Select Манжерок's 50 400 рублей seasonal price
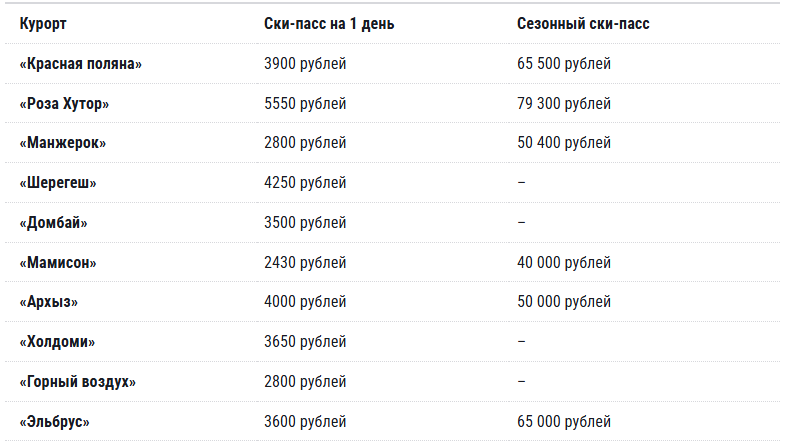 tap(564, 143)
